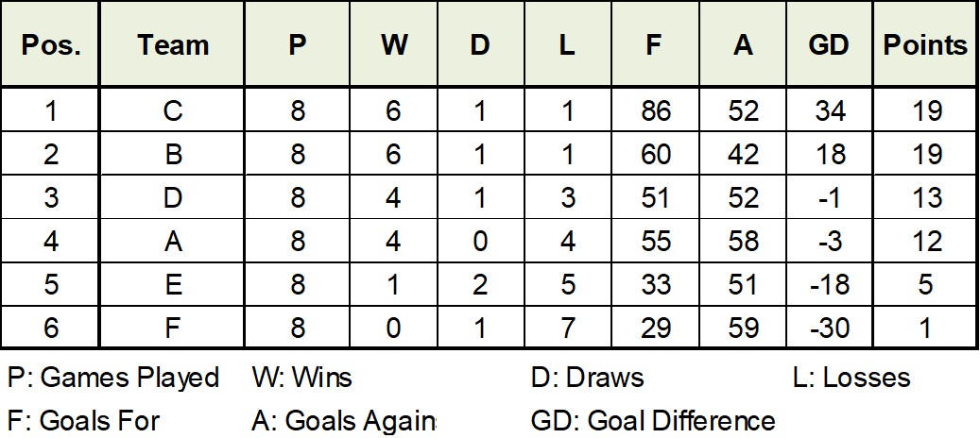Click the 'L: Losses' legend text
This screenshot has width=980, height=438.
(x=851, y=379)
